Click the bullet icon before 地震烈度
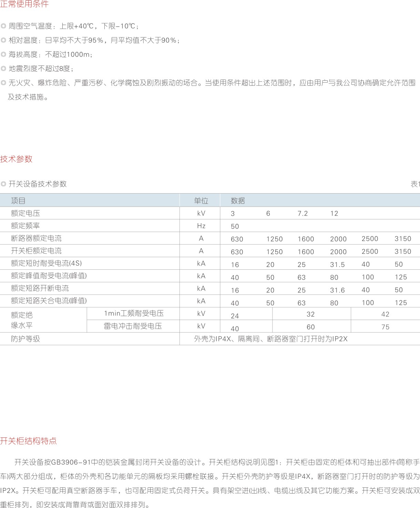Viewport: 420px width, 508px height. [3, 69]
